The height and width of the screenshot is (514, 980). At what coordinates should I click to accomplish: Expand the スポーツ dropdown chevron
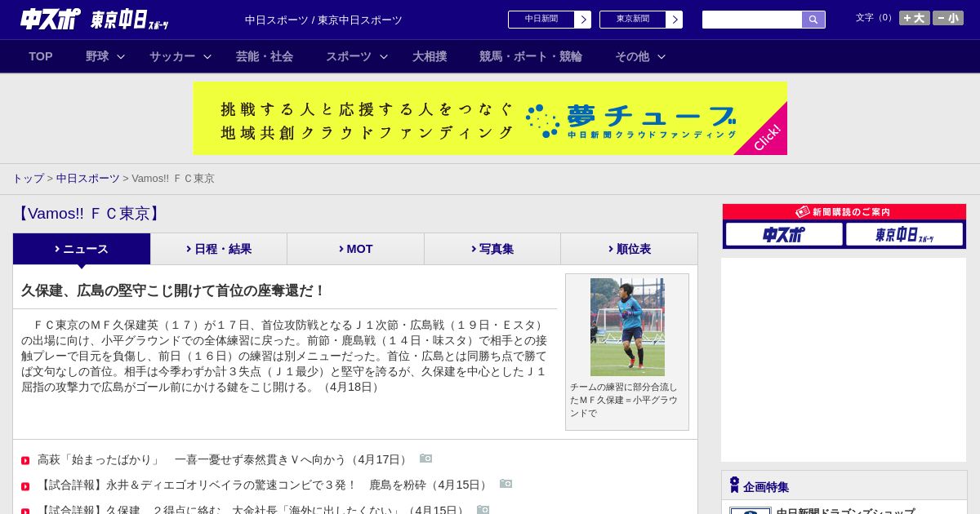pos(384,56)
